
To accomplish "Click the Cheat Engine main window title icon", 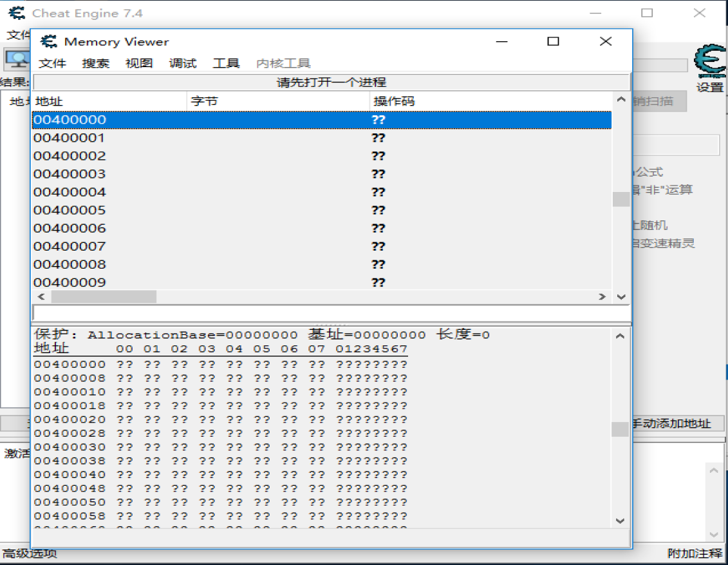I will pos(17,12).
